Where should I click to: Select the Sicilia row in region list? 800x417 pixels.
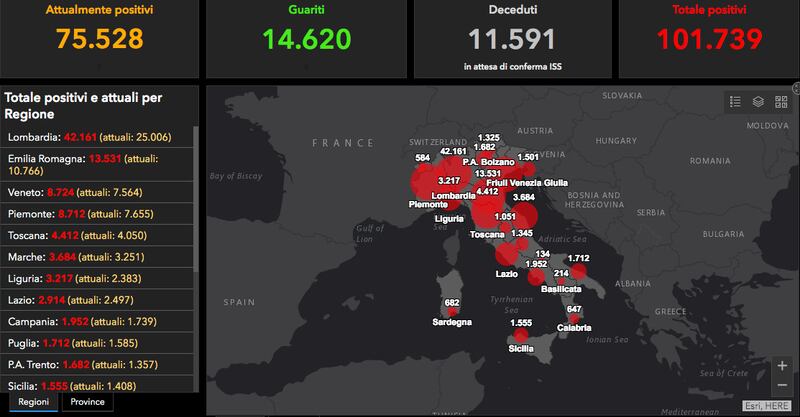tap(97, 384)
